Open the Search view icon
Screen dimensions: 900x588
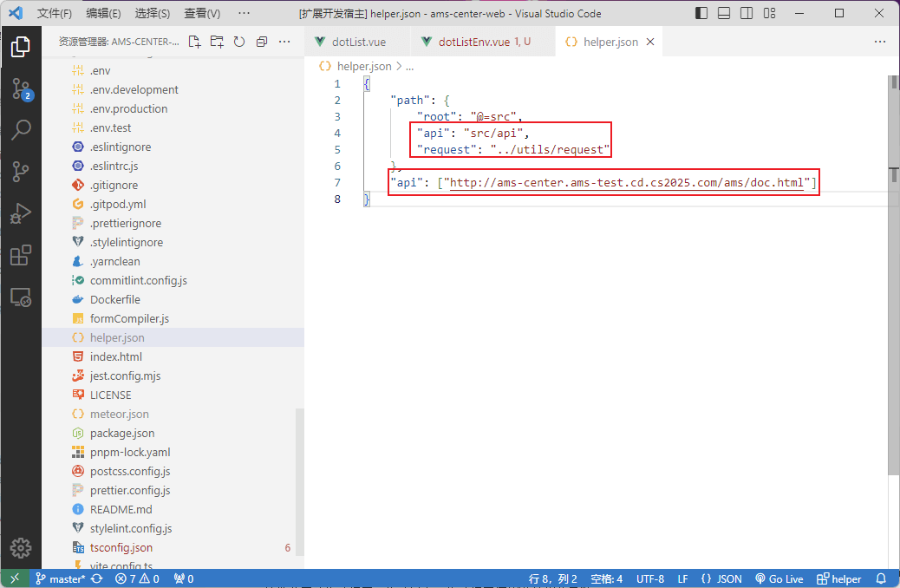[x=21, y=130]
